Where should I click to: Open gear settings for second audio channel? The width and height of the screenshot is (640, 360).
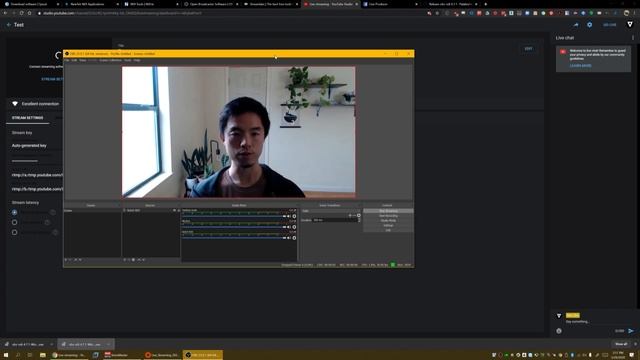pos(294,227)
